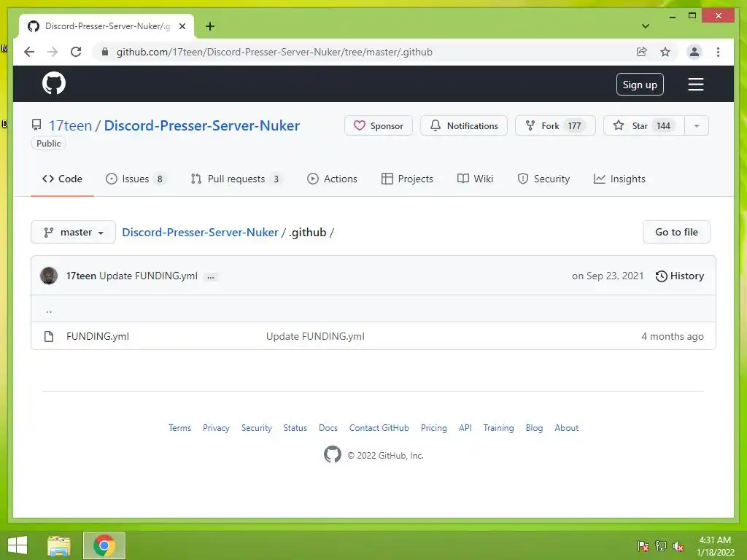Click the share page icon in address bar
Image resolution: width=747 pixels, height=560 pixels.
point(642,52)
